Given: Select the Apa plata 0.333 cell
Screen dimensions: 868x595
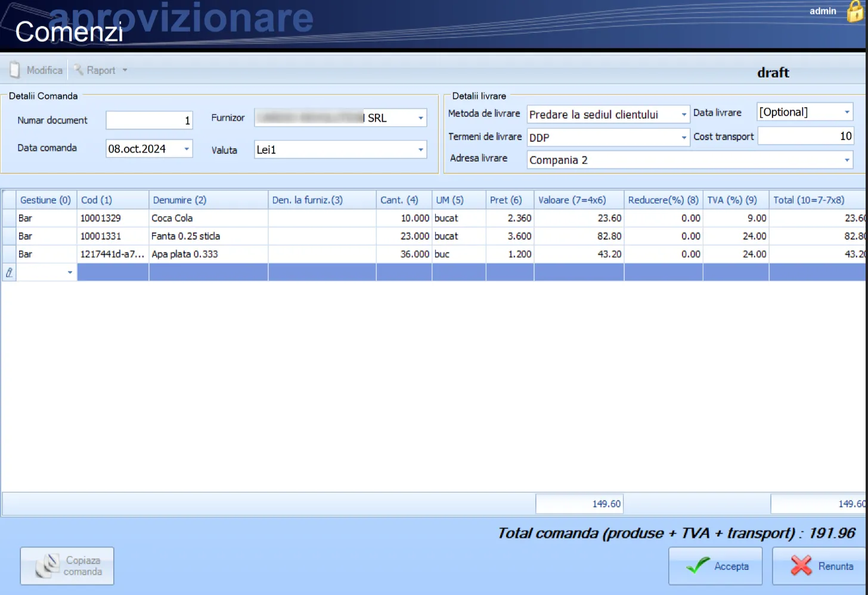Looking at the screenshot, I should click(x=208, y=254).
